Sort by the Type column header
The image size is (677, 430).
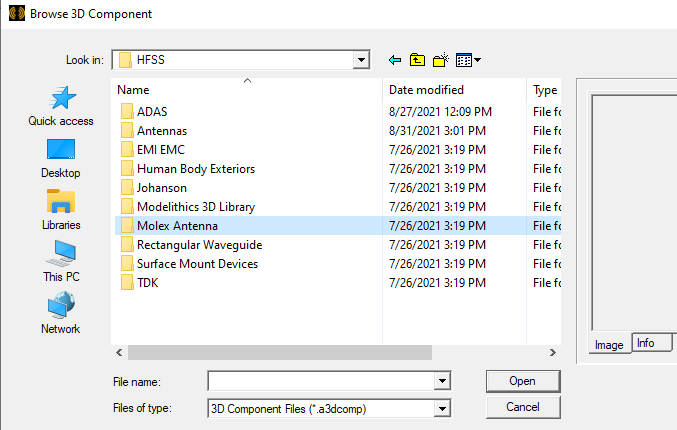point(544,90)
